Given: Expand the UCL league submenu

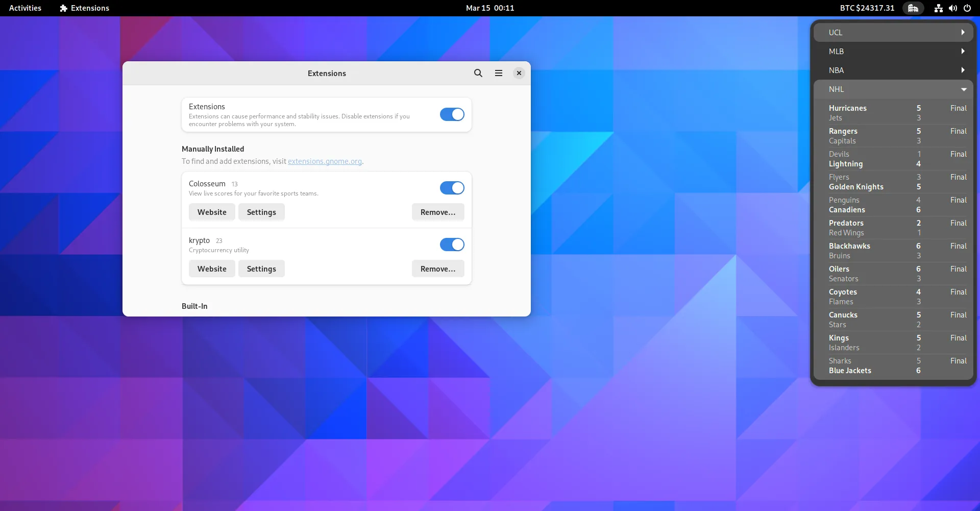Looking at the screenshot, I should [x=893, y=32].
